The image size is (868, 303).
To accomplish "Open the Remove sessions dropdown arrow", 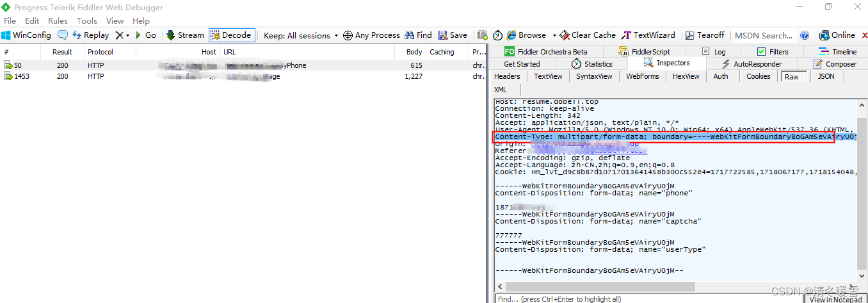I will point(127,36).
